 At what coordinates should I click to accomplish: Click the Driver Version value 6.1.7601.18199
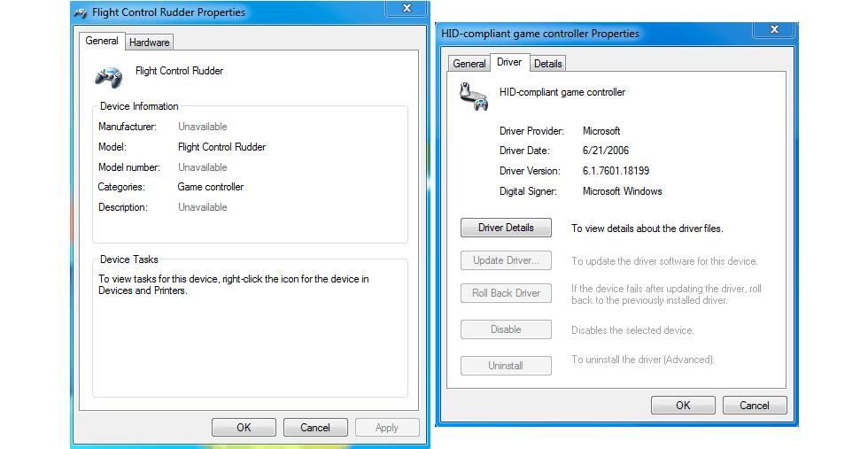(616, 171)
